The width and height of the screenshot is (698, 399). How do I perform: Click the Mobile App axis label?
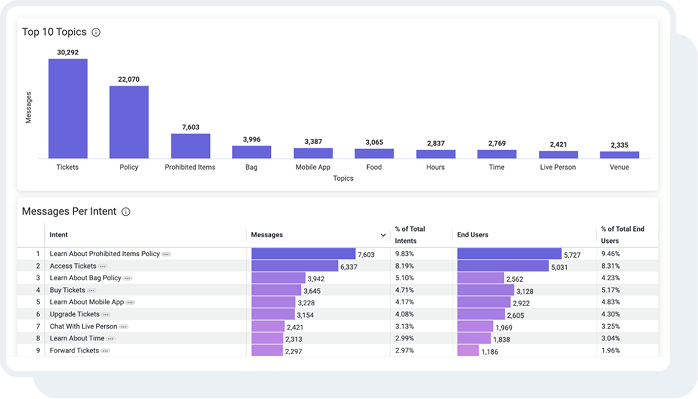click(x=313, y=167)
